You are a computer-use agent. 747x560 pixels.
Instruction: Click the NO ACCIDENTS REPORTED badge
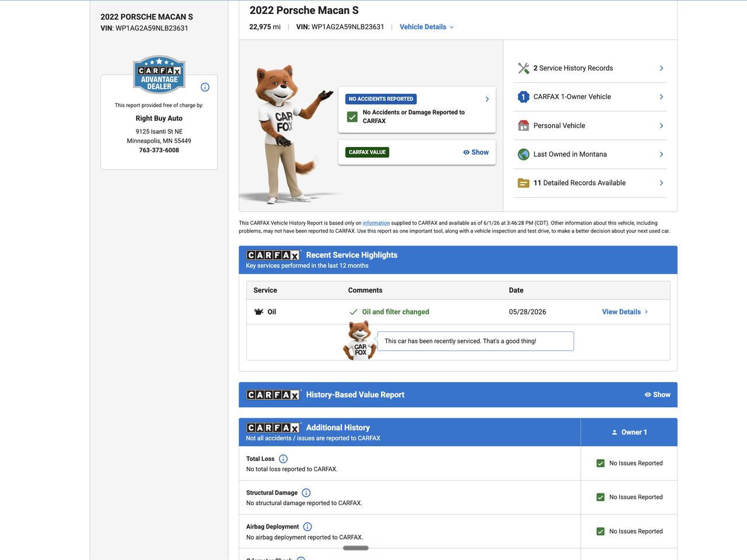(381, 99)
